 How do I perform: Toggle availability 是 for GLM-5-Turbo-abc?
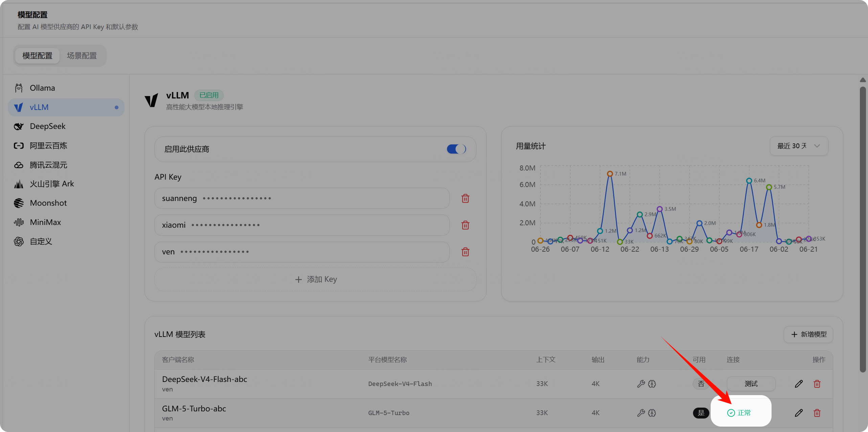point(701,413)
